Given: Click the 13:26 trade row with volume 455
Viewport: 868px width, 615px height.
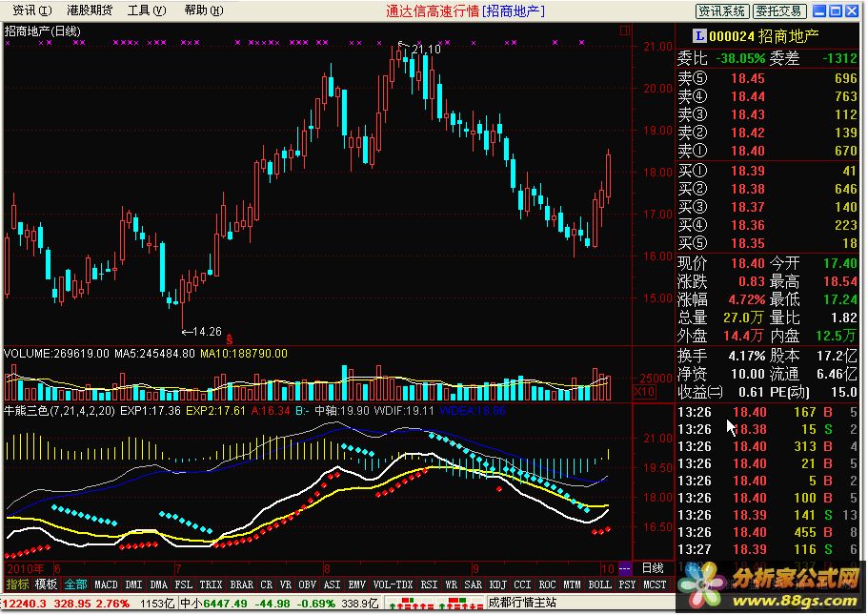Looking at the screenshot, I should tap(767, 532).
